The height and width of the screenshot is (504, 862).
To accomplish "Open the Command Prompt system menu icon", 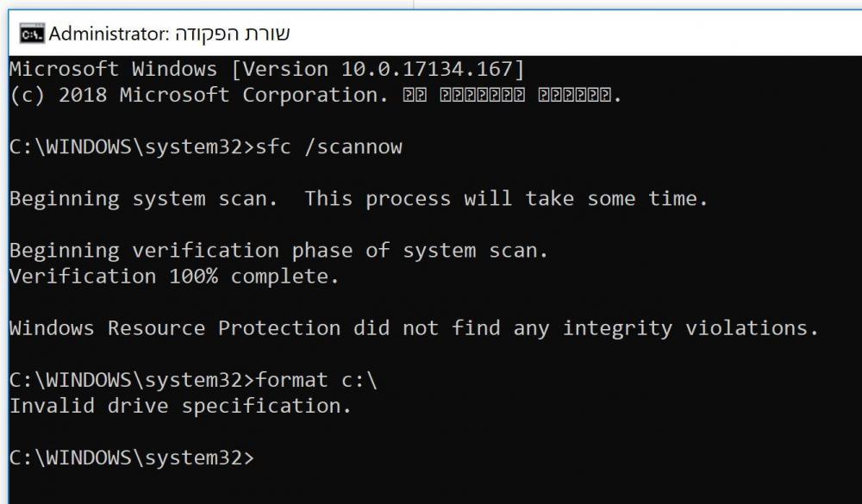I will pyautogui.click(x=32, y=34).
